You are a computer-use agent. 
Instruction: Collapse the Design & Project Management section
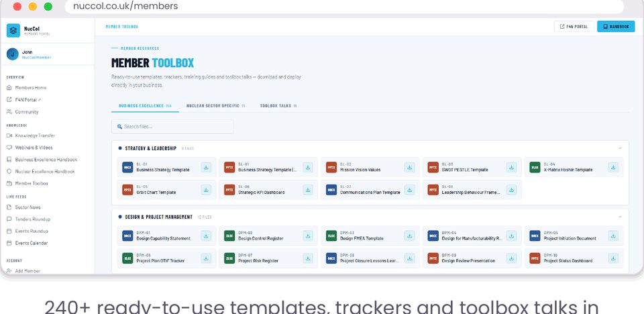tap(620, 217)
